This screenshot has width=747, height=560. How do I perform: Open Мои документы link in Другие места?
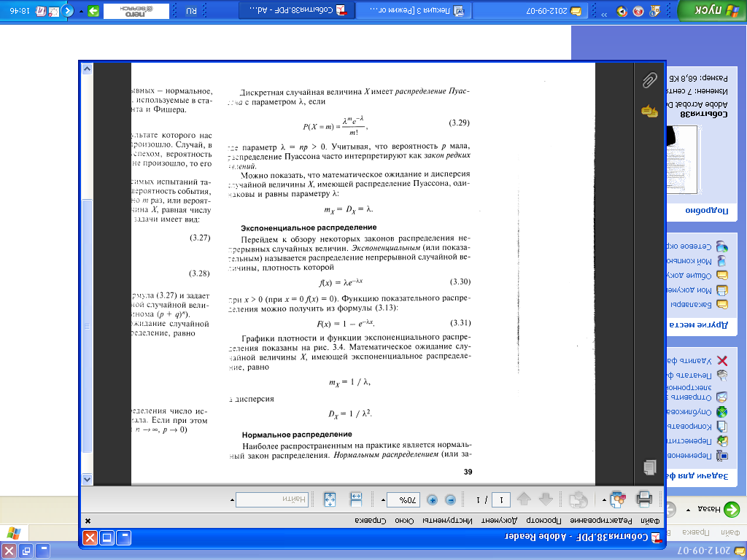[698, 289]
